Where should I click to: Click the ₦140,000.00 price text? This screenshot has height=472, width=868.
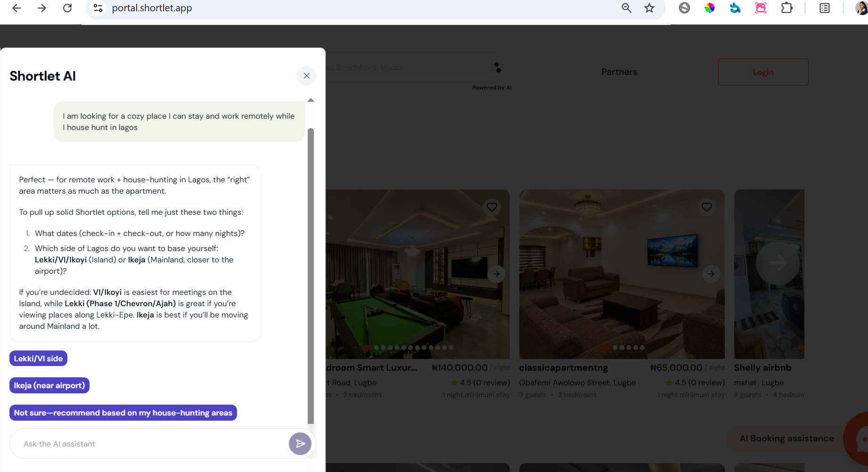tap(459, 368)
